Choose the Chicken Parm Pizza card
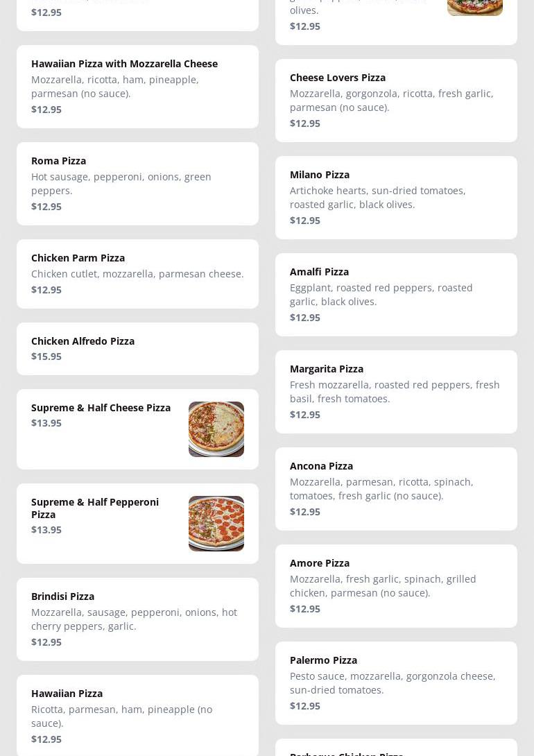The width and height of the screenshot is (534, 756). (x=137, y=273)
